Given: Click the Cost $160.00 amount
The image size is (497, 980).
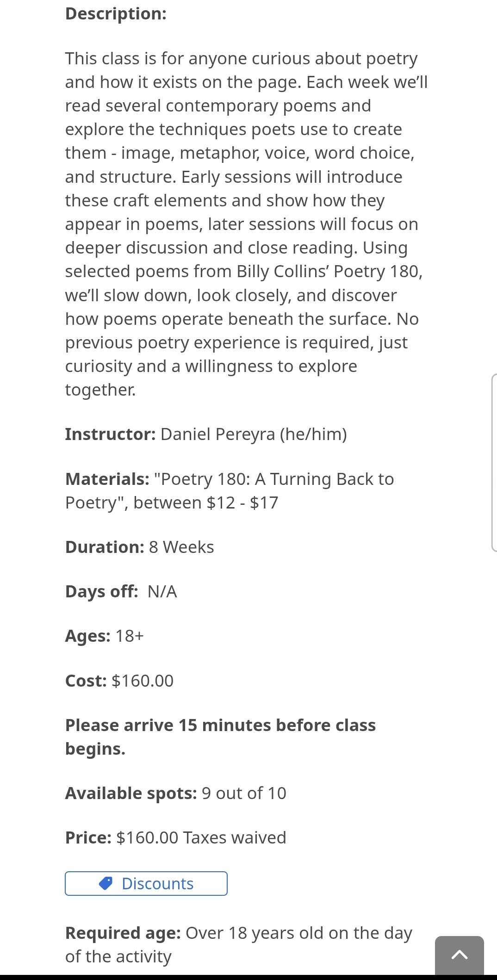Looking at the screenshot, I should [x=143, y=681].
